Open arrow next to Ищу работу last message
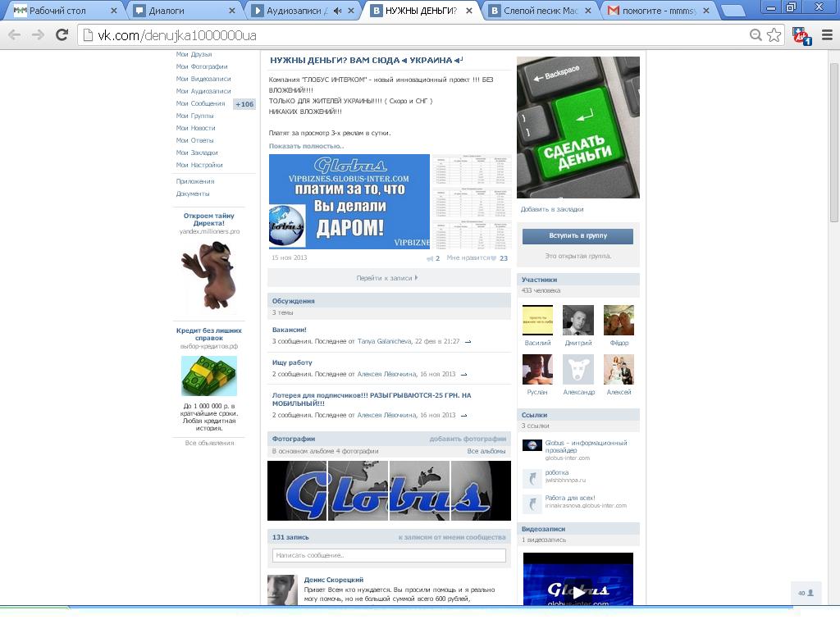The image size is (840, 624). (464, 375)
